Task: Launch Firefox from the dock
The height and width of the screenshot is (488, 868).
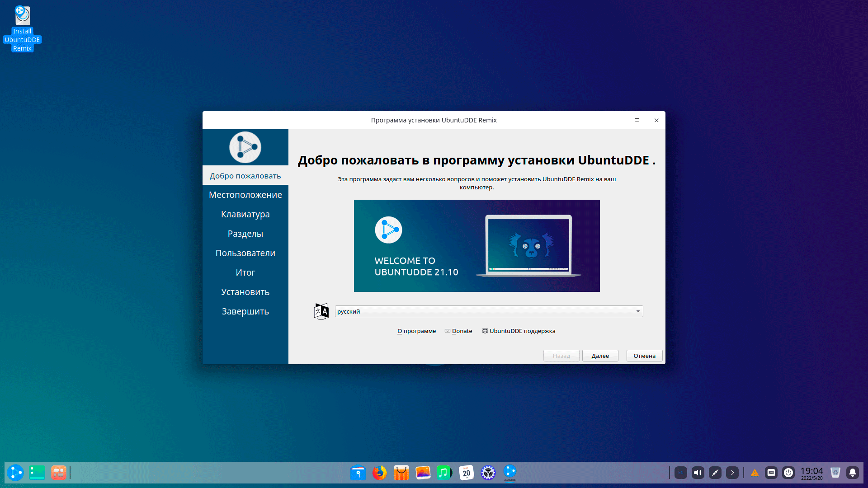Action: tap(379, 473)
